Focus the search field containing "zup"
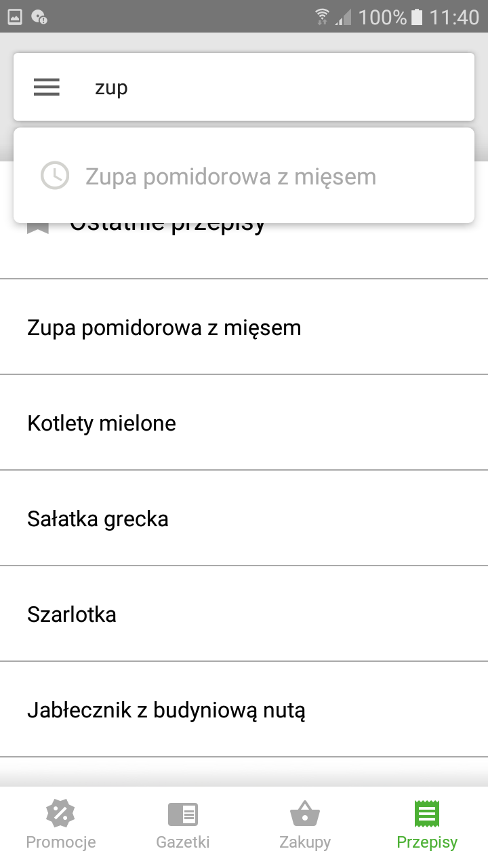This screenshot has width=488, height=868. click(x=271, y=87)
